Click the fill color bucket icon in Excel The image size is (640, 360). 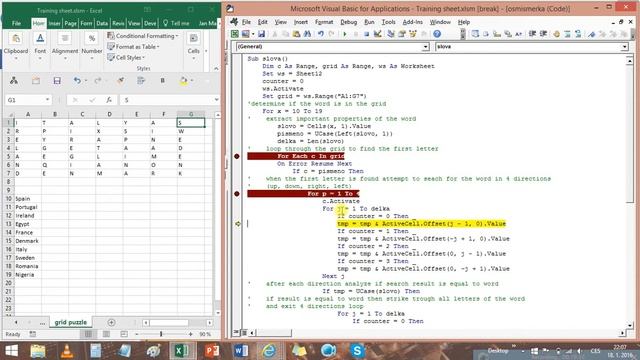183,81
